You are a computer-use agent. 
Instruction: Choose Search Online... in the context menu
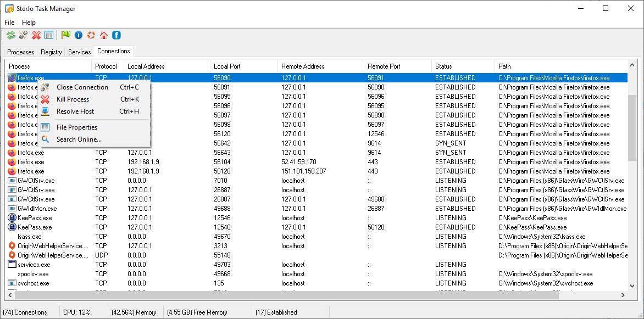pyautogui.click(x=94, y=139)
